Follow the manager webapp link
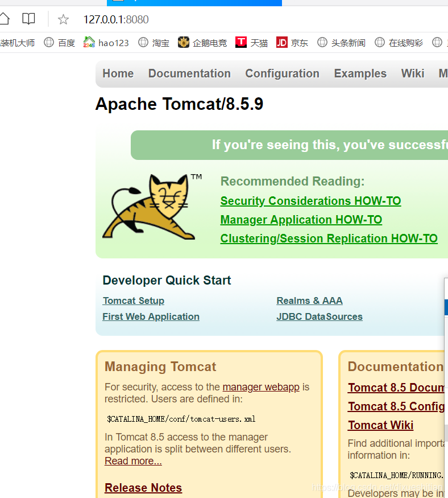 coord(261,387)
